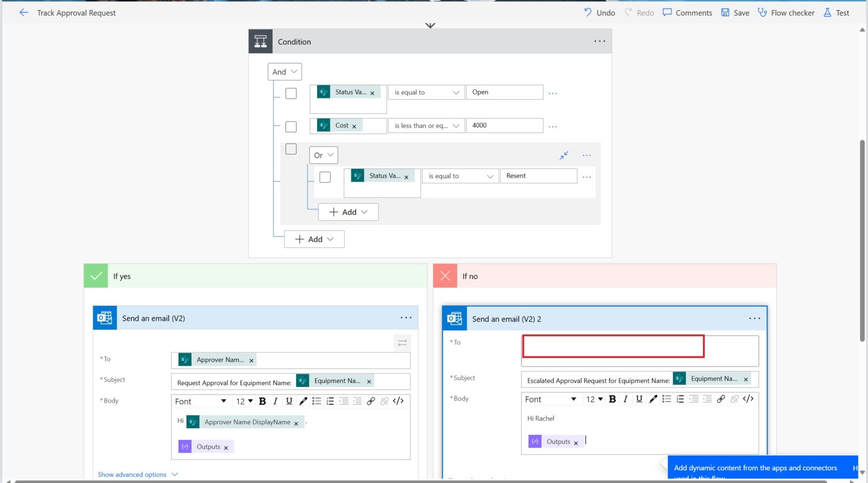Select the checkbox on the Cost condition row
868x483 pixels.
click(291, 126)
